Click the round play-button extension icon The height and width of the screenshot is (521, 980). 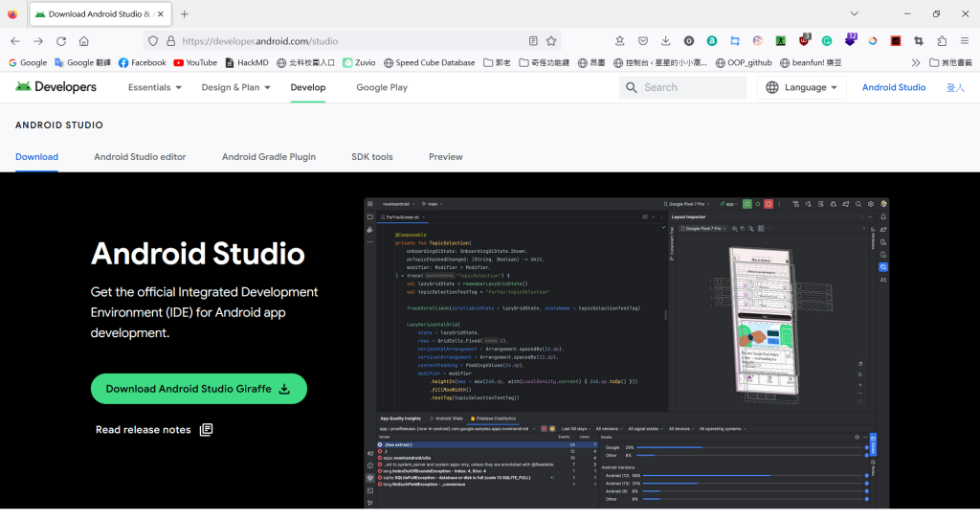pyautogui.click(x=758, y=40)
